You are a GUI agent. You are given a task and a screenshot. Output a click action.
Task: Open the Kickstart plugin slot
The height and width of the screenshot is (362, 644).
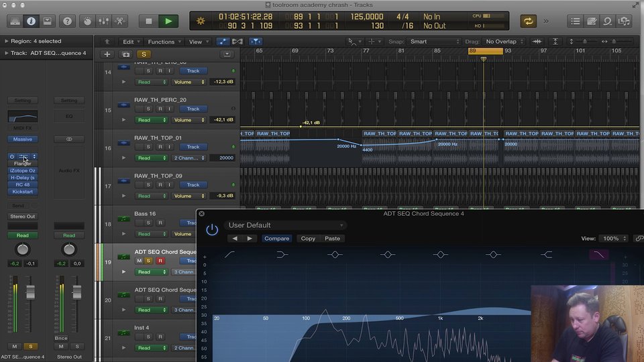click(23, 192)
